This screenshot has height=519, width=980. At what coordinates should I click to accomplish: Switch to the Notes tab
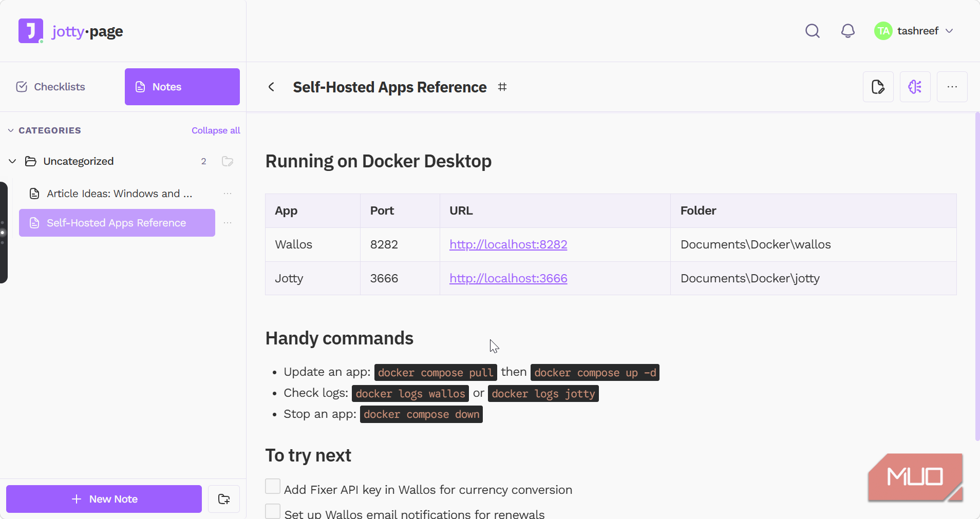coord(182,87)
